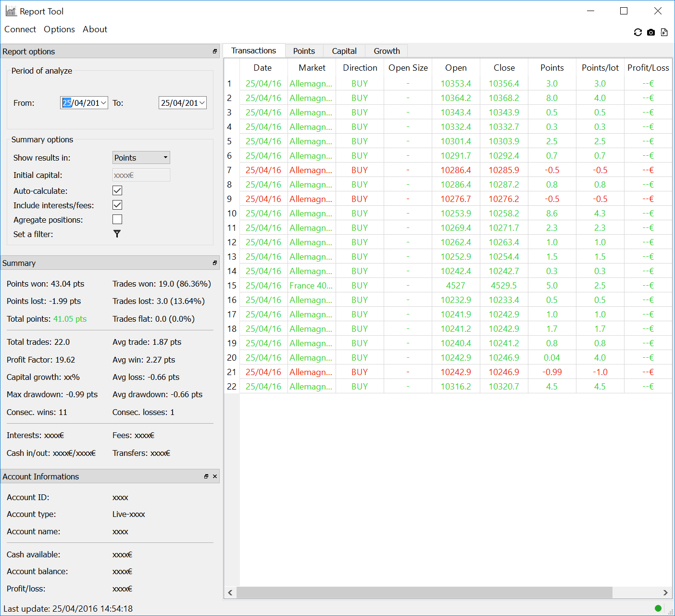Switch to the Growth tab
Image resolution: width=675 pixels, height=616 pixels.
[x=387, y=51]
